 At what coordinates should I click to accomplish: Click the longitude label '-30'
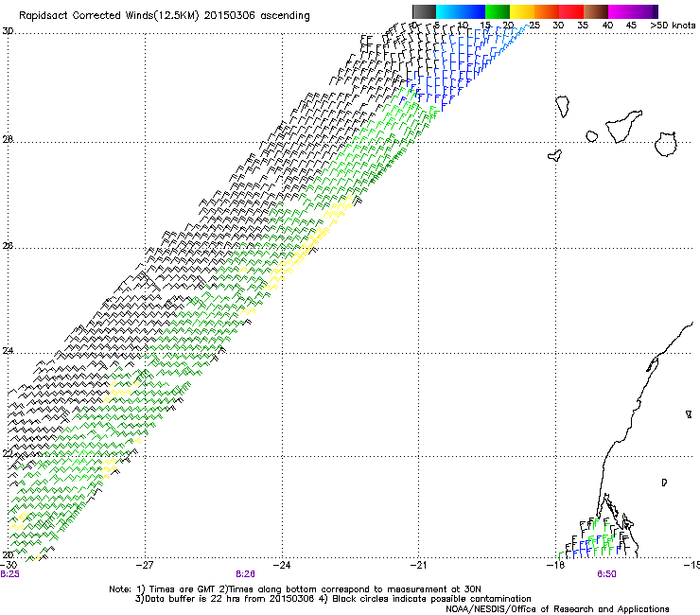[x=9, y=565]
